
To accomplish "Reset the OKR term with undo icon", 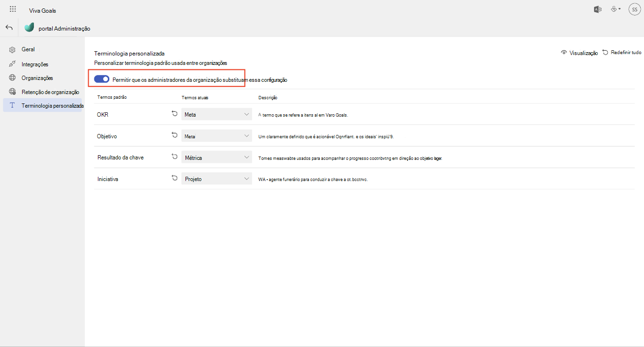I will [175, 114].
